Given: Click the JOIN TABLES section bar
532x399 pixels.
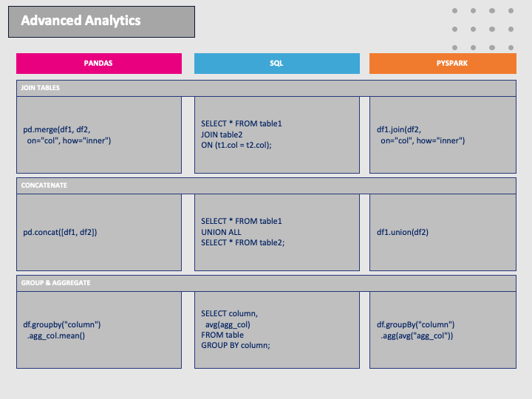Looking at the screenshot, I should pos(266,88).
